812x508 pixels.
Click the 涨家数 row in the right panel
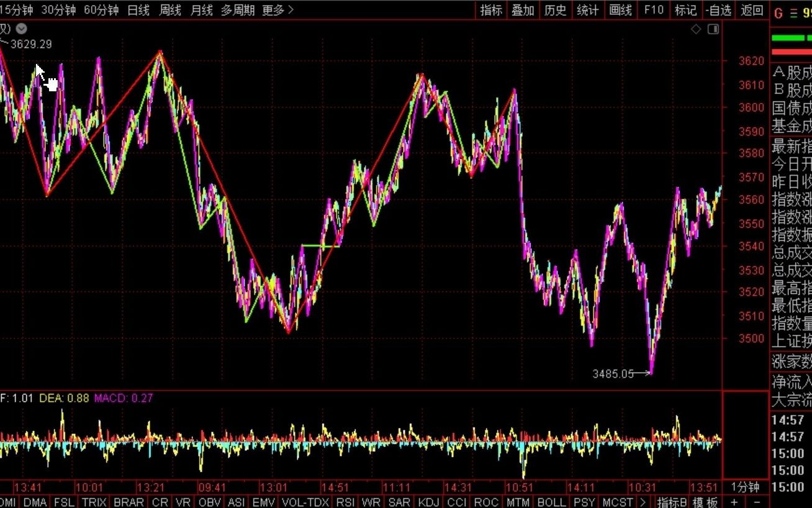coord(792,361)
